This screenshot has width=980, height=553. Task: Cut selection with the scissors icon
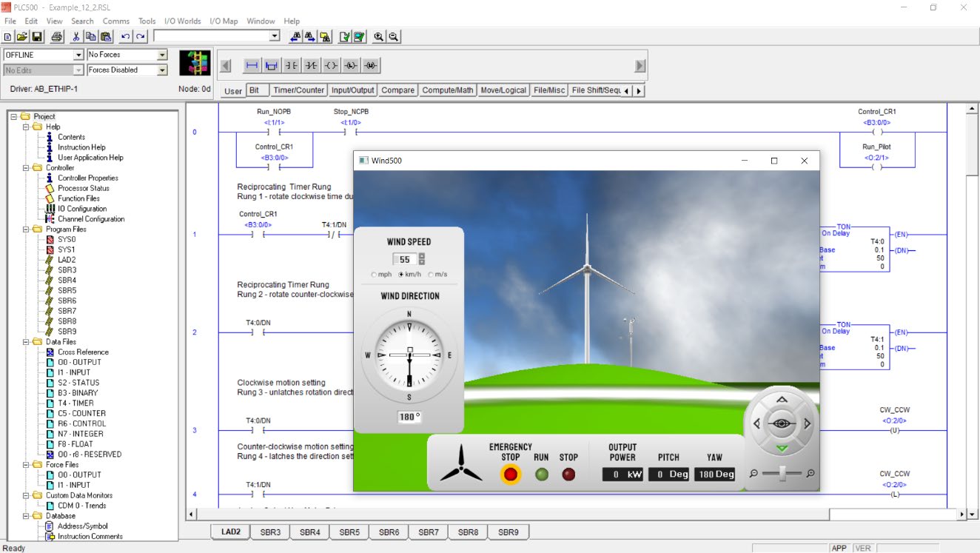75,36
